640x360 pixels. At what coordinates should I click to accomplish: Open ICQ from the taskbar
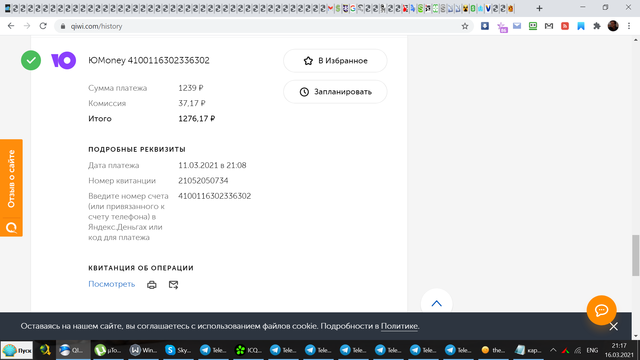249,350
